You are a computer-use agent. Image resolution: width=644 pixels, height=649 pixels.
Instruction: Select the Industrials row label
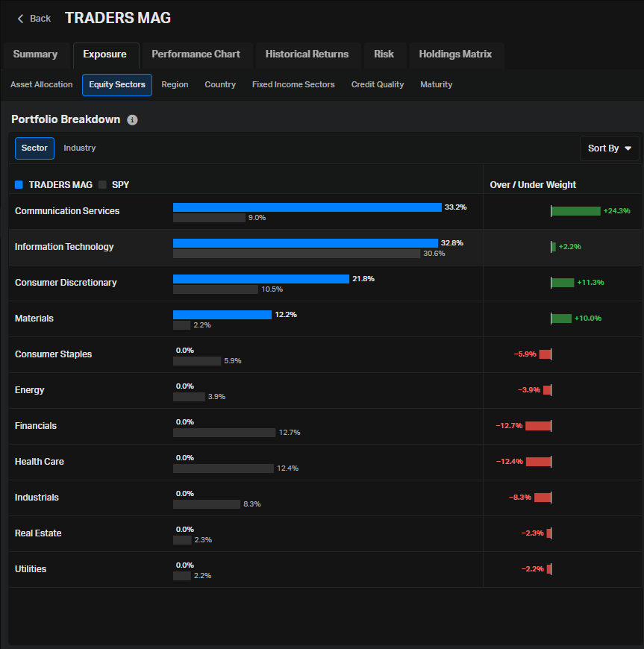(x=37, y=498)
